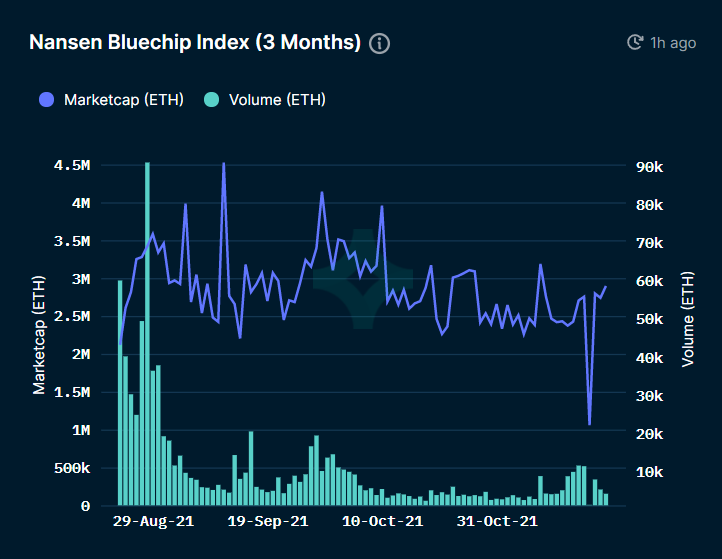Image resolution: width=722 pixels, height=559 pixels.
Task: Click the 'Nansen Bluechip Index (3 Months)' title
Action: [x=195, y=42]
